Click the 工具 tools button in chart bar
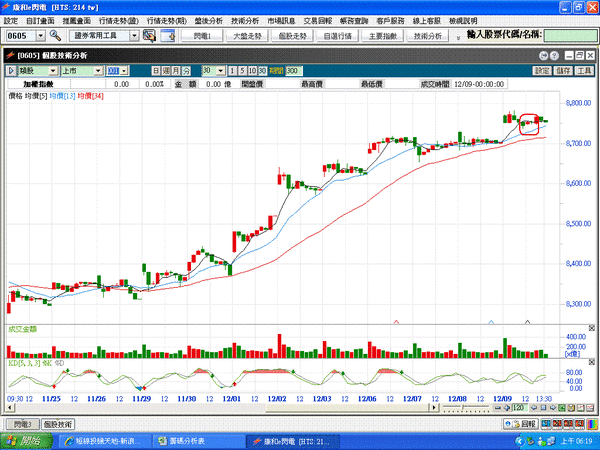 point(584,71)
